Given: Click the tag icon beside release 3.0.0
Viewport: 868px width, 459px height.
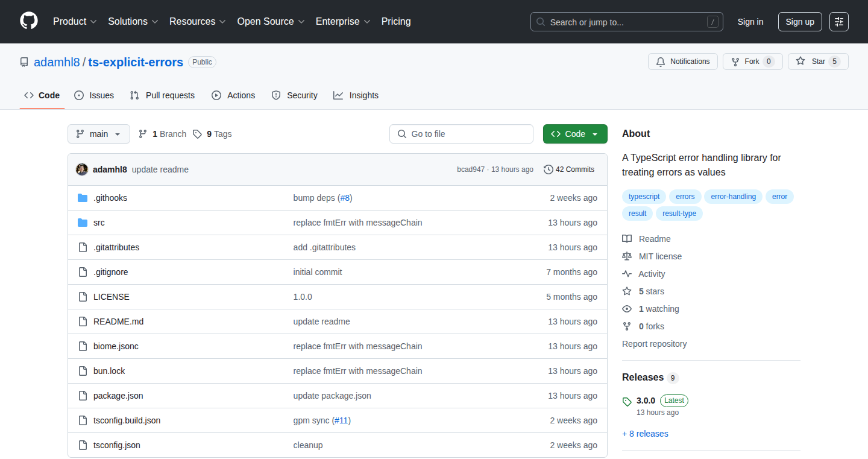Looking at the screenshot, I should (627, 401).
